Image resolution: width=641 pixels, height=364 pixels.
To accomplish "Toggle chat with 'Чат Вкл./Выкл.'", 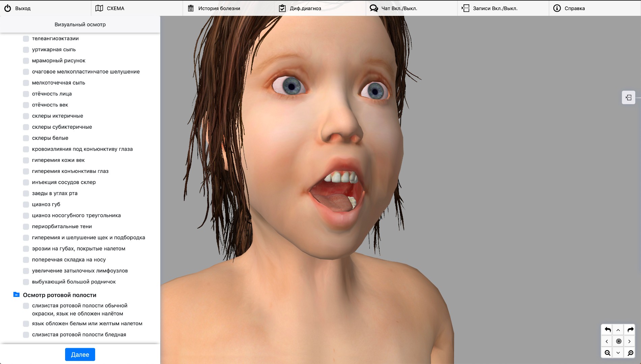I will (x=393, y=8).
